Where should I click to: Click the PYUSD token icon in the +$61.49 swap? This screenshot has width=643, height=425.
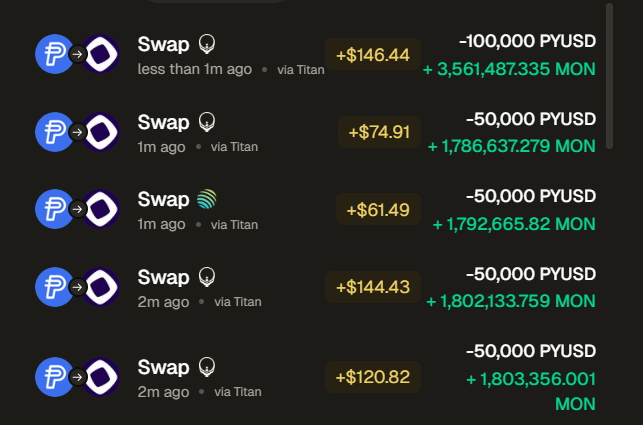click(54, 209)
